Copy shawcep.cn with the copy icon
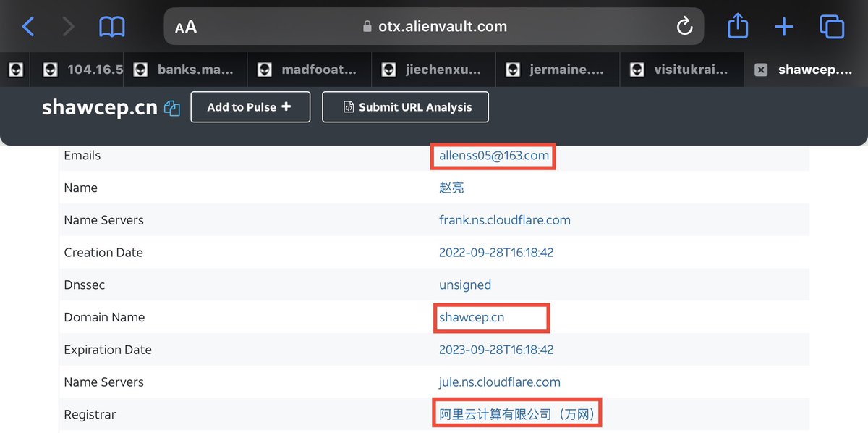The width and height of the screenshot is (868, 433). pyautogui.click(x=172, y=108)
